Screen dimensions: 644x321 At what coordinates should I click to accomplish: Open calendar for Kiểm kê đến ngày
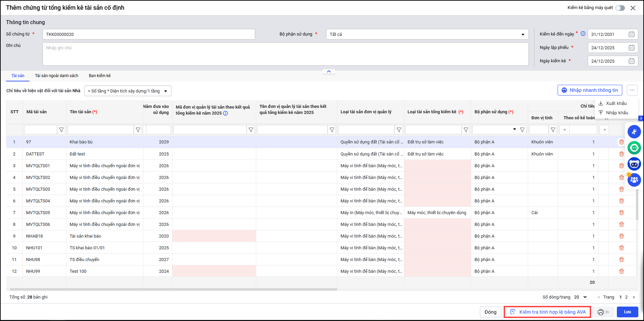click(x=631, y=34)
